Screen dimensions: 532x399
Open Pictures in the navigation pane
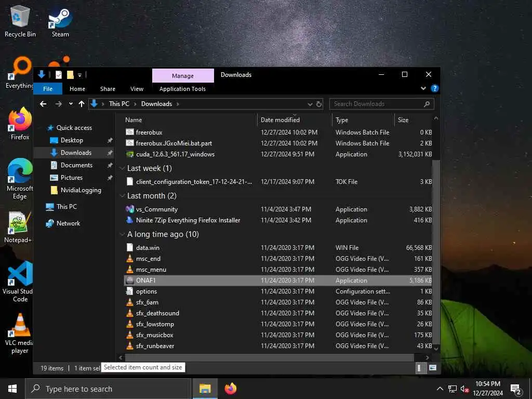(x=71, y=178)
